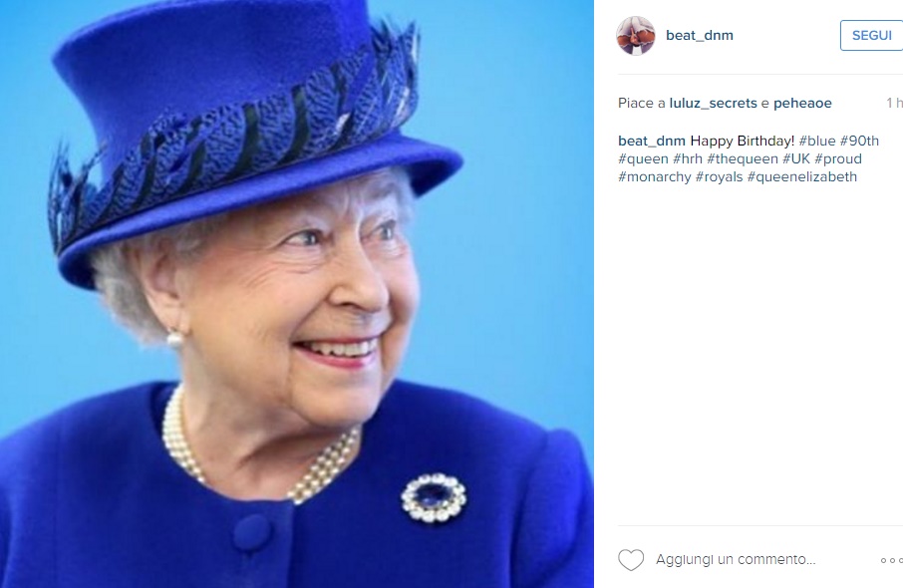Viewport: 903px width, 588px height.
Task: Open the #hrh hashtag
Action: click(688, 158)
